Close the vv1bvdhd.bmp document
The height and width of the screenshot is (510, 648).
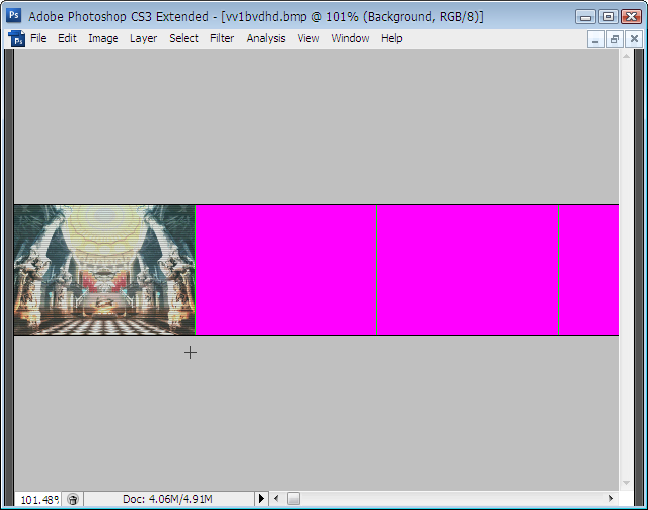634,39
